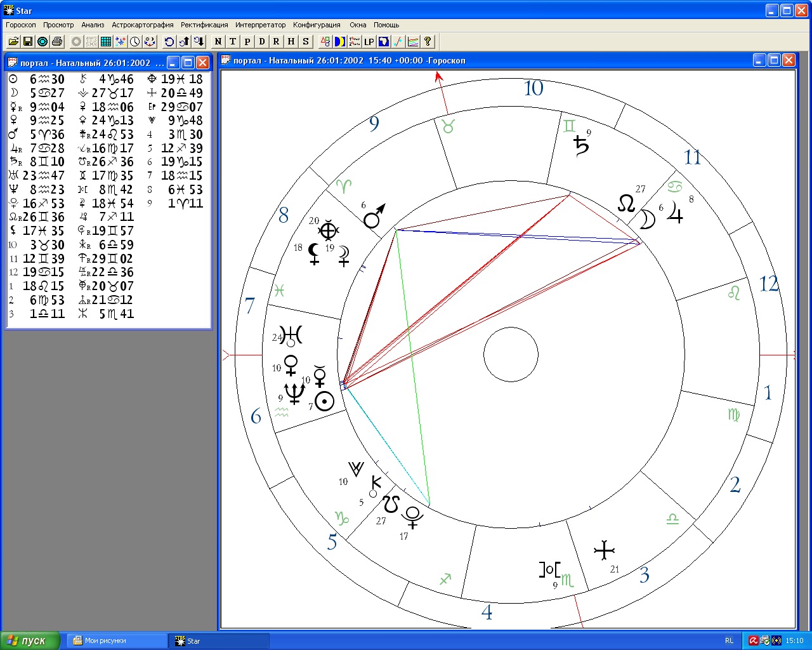Click the yellow question mark help icon
The height and width of the screenshot is (650, 812).
pyautogui.click(x=428, y=42)
